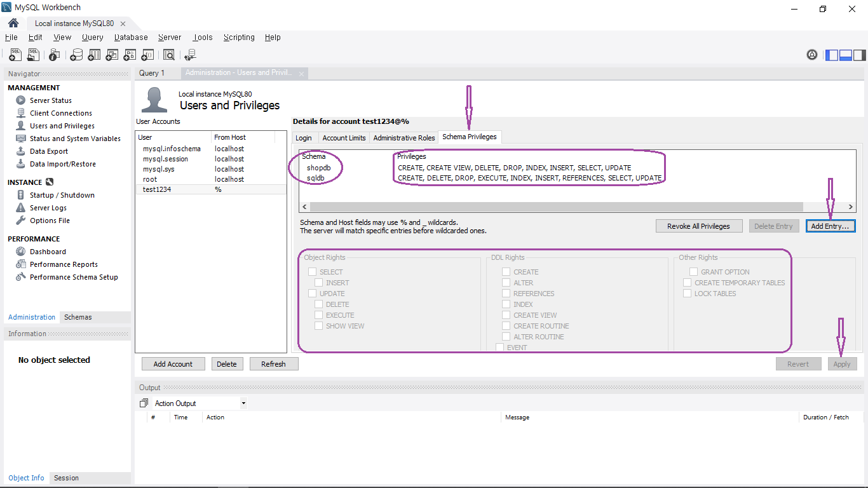Open the File menu
868x488 pixels.
(x=11, y=37)
